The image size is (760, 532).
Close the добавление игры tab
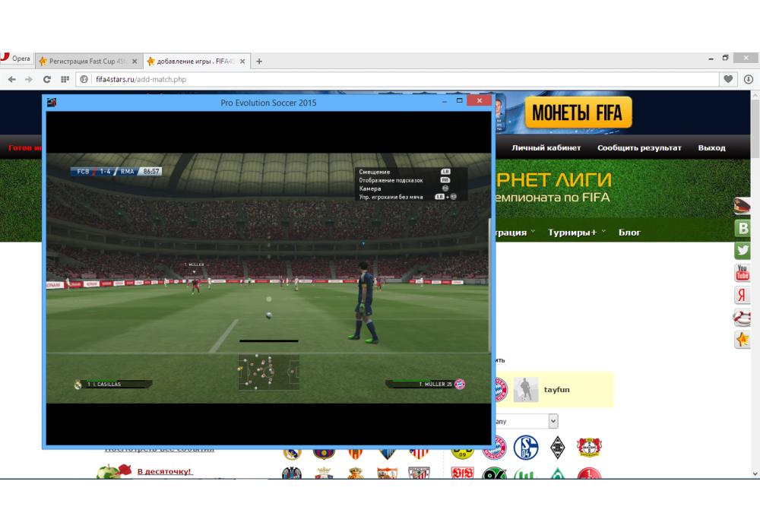242,61
